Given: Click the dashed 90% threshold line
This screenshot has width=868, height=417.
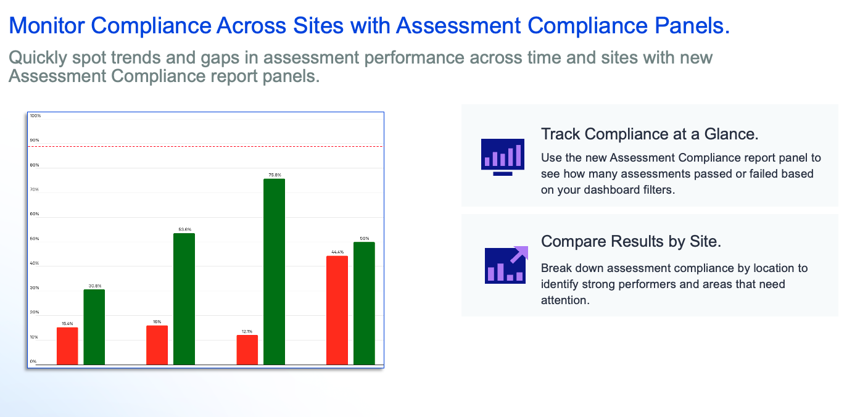Looking at the screenshot, I should 206,146.
